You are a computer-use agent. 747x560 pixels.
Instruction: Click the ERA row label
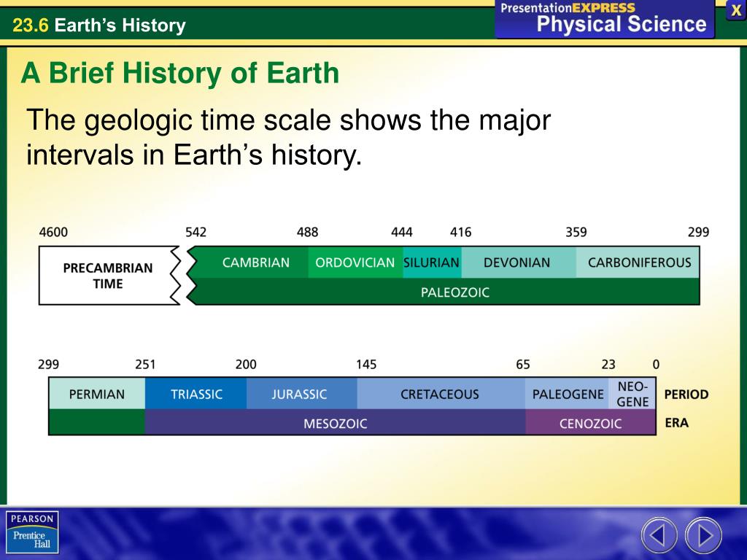pyautogui.click(x=676, y=423)
